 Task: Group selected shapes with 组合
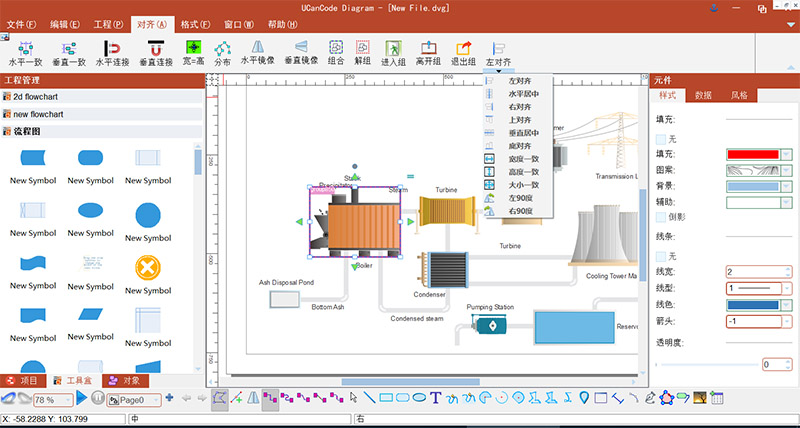point(336,48)
